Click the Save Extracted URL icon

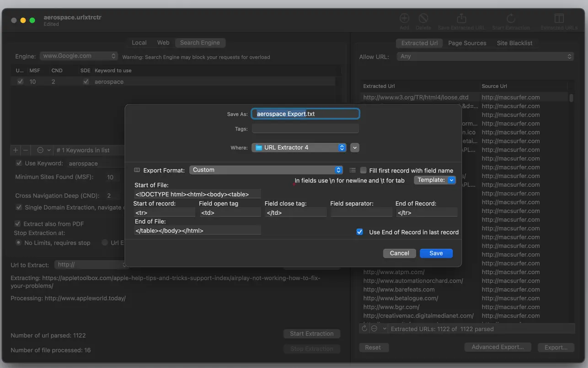pyautogui.click(x=461, y=19)
